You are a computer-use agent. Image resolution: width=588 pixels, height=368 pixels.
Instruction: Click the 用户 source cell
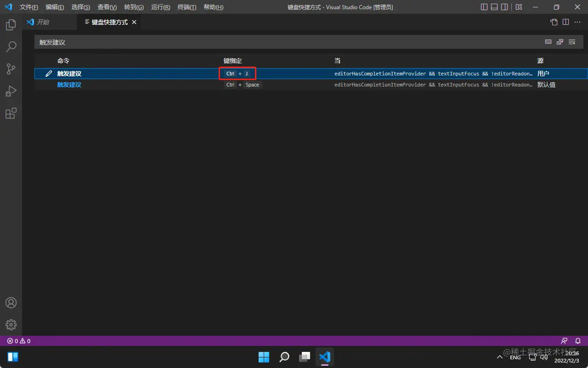[543, 74]
